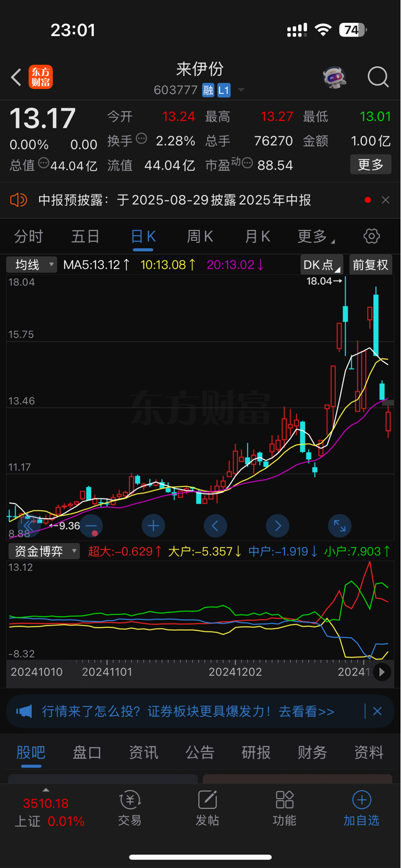Move chart right with arrow button
Image resolution: width=401 pixels, height=868 pixels.
click(277, 526)
